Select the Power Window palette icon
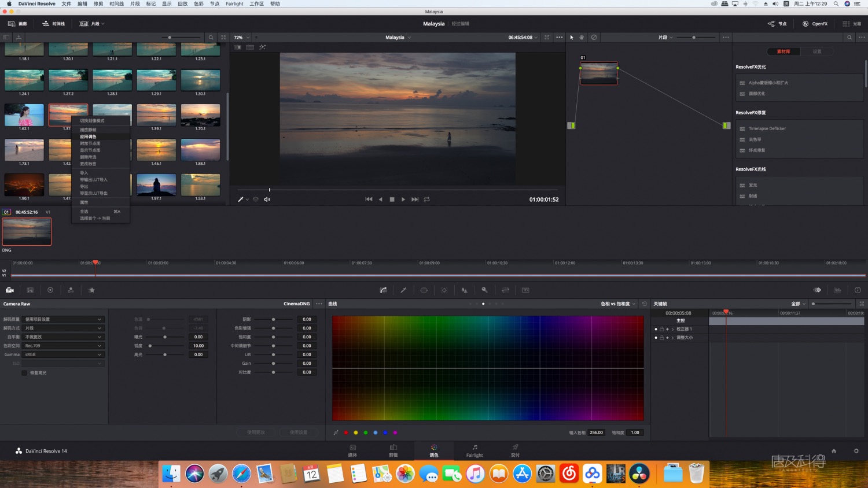868x488 pixels. (424, 290)
